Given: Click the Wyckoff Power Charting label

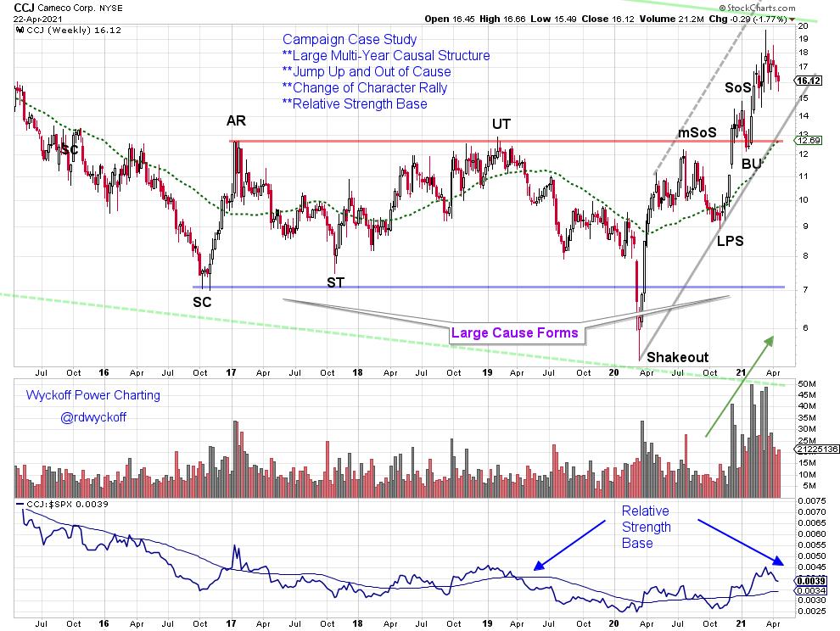Looking at the screenshot, I should tap(92, 395).
